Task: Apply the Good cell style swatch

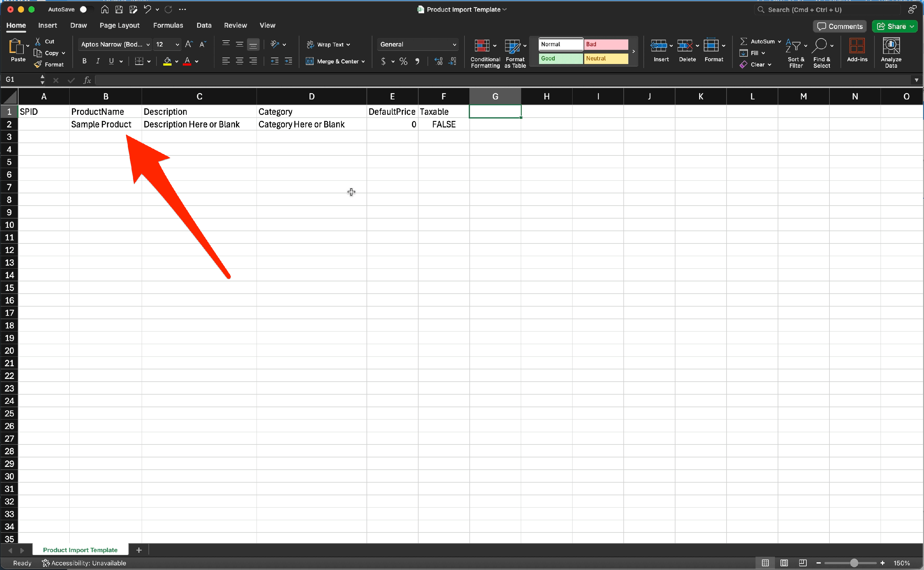Action: tap(561, 58)
